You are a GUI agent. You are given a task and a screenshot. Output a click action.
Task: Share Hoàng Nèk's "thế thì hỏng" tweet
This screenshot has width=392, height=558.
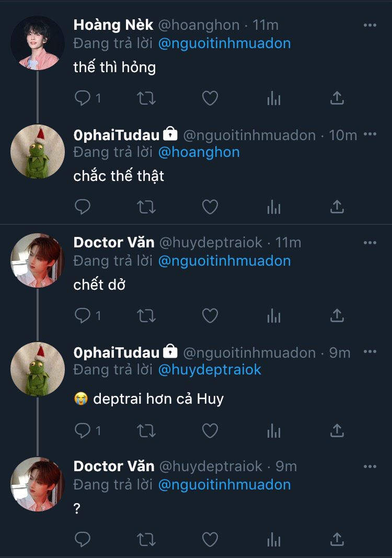pos(337,98)
